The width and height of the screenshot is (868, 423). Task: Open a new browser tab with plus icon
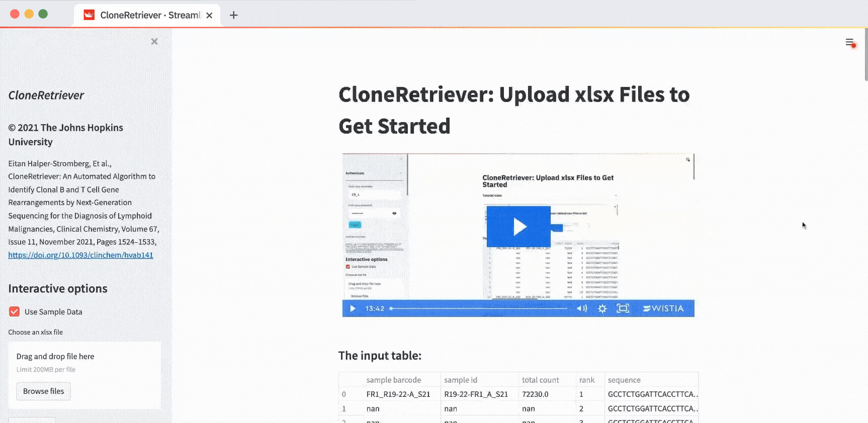click(x=233, y=15)
